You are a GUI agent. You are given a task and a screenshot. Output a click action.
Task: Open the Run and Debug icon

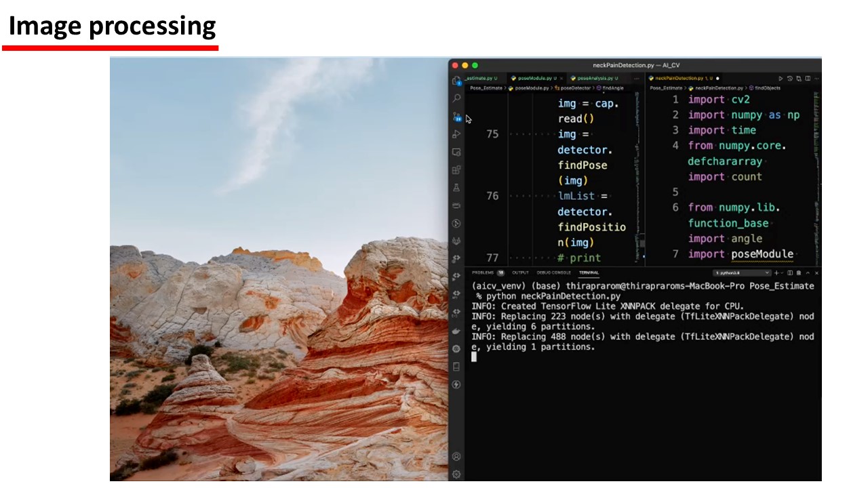(x=456, y=134)
